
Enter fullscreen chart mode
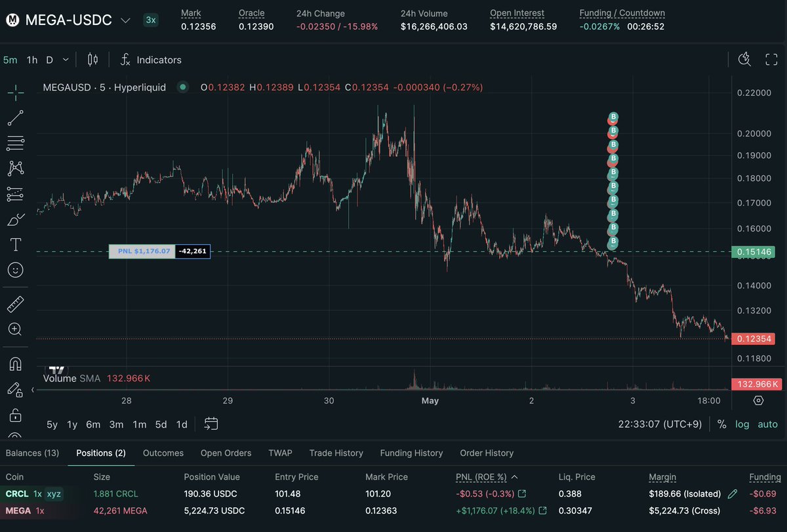[x=772, y=60]
